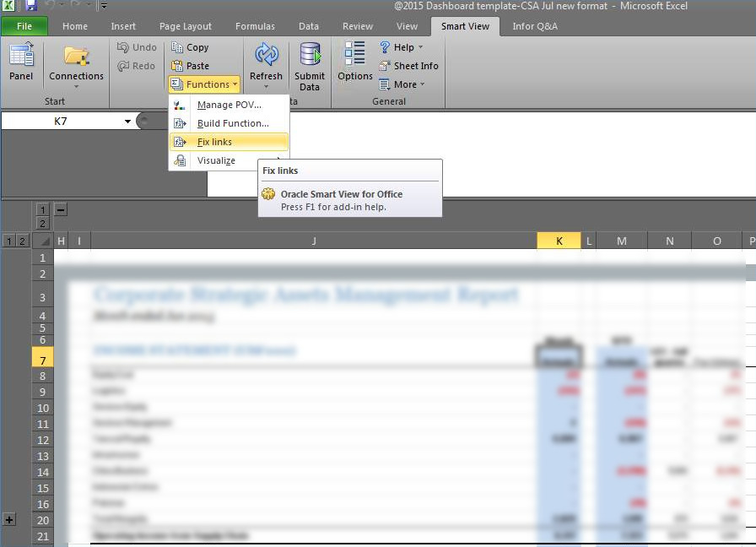The height and width of the screenshot is (547, 756).
Task: Click the Select All corner triangle
Action: 44,241
